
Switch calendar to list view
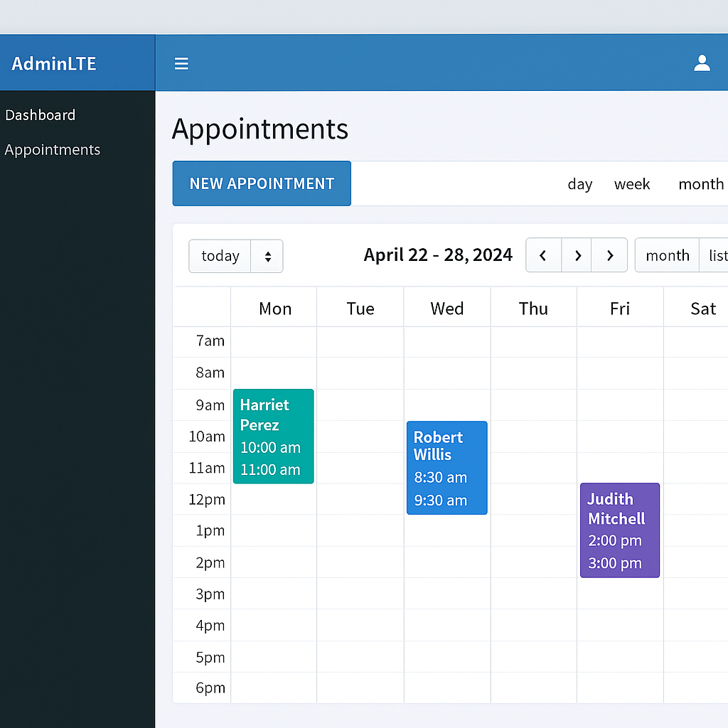[717, 255]
